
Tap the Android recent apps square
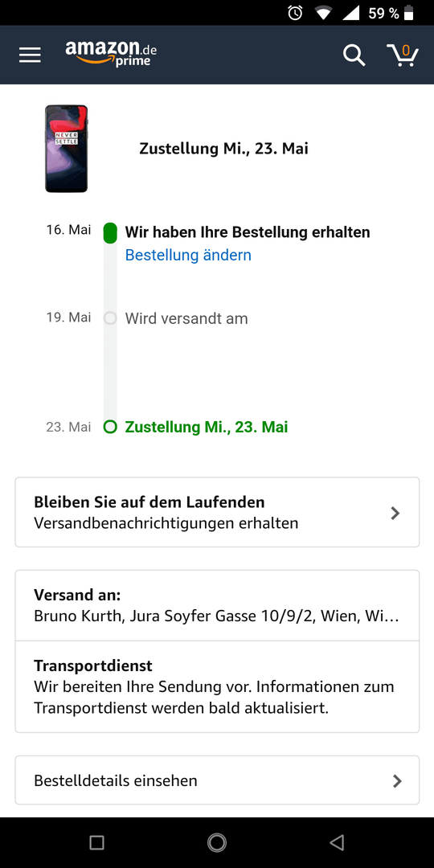pos(97,842)
